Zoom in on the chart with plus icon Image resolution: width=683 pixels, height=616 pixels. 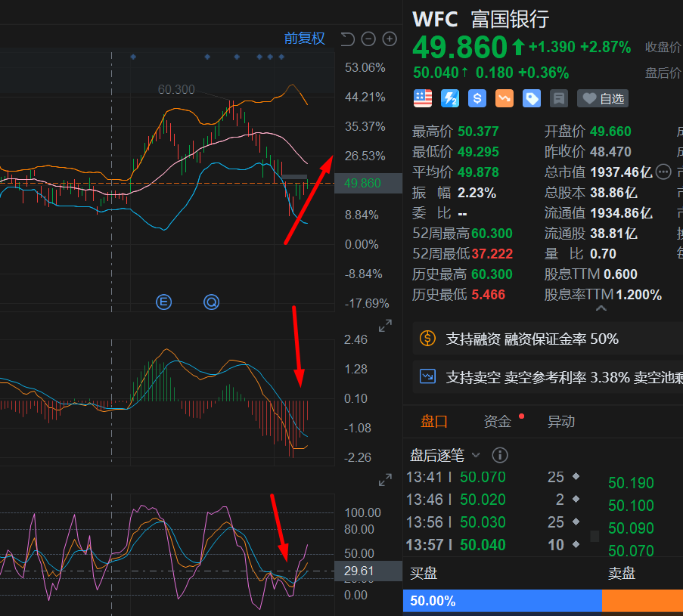coord(389,39)
